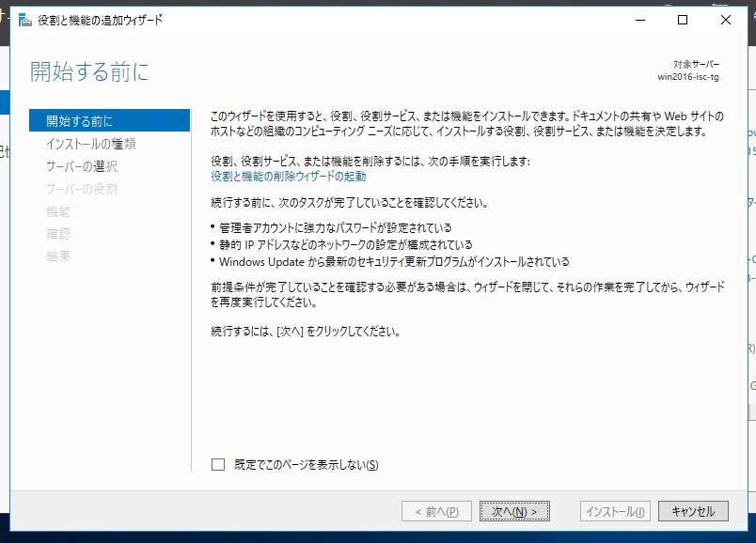Click the 次へ(N) button
756x543 pixels.
click(x=514, y=511)
